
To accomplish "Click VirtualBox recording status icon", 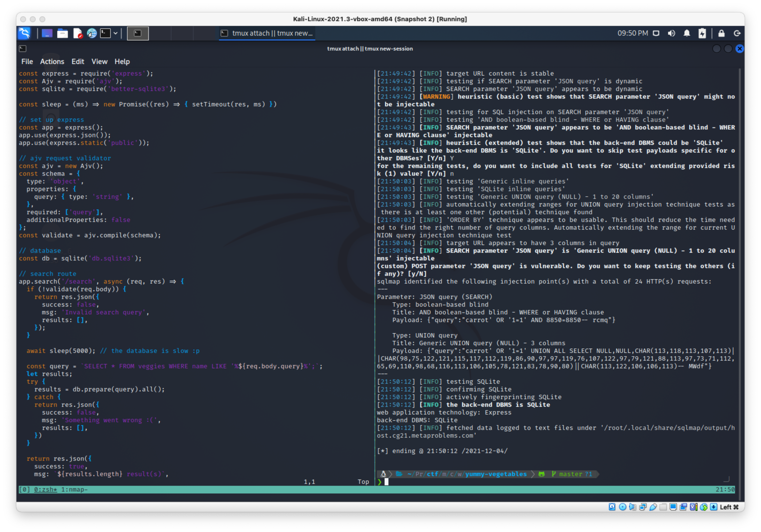I will click(x=684, y=507).
